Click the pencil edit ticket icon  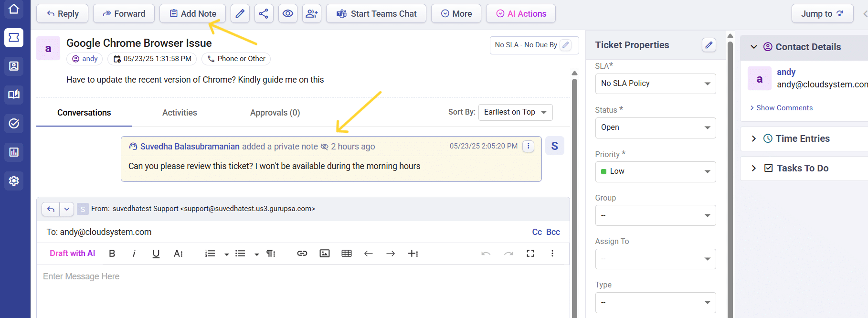(x=240, y=14)
